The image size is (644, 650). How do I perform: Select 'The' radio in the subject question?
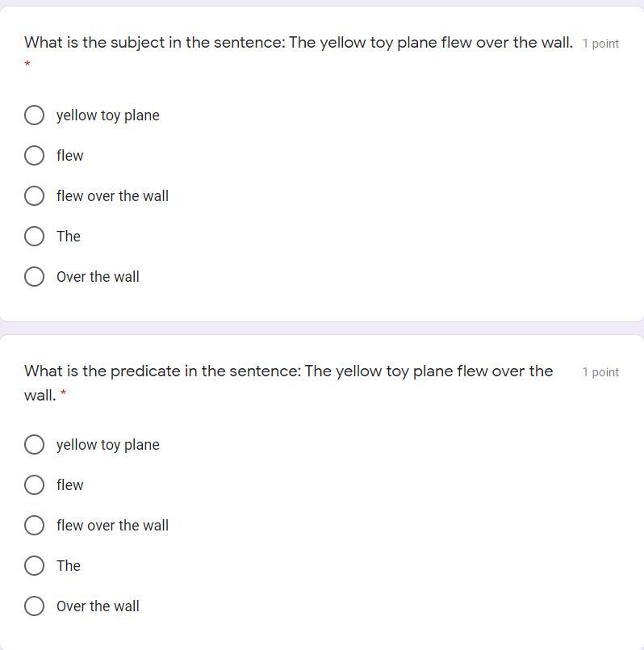34,237
